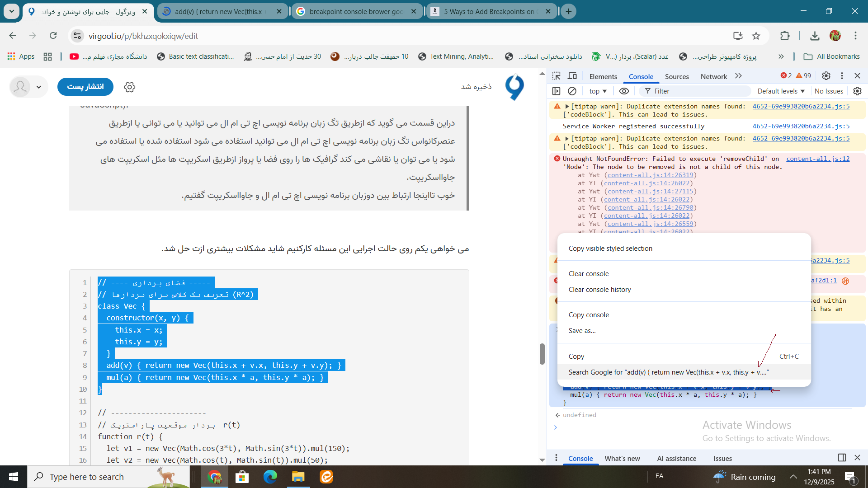Expand the first tiptap warn message

tap(566, 107)
